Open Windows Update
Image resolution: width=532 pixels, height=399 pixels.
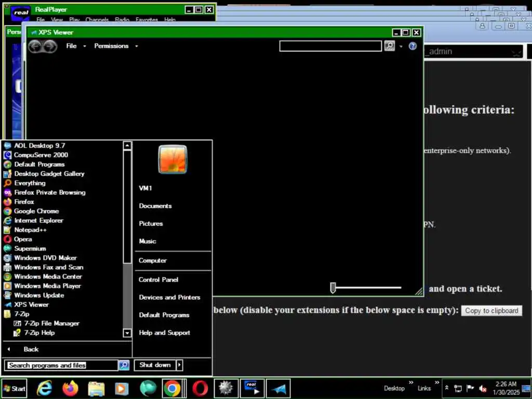point(39,295)
